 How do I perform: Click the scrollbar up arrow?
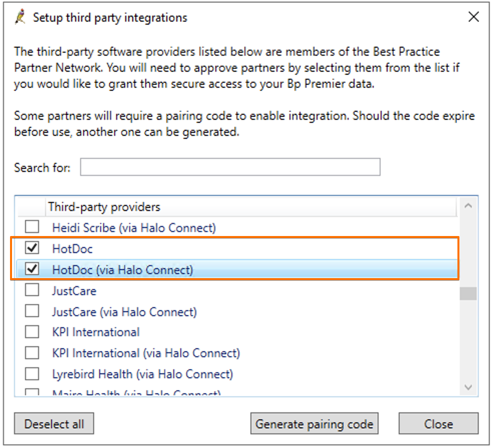pyautogui.click(x=468, y=205)
